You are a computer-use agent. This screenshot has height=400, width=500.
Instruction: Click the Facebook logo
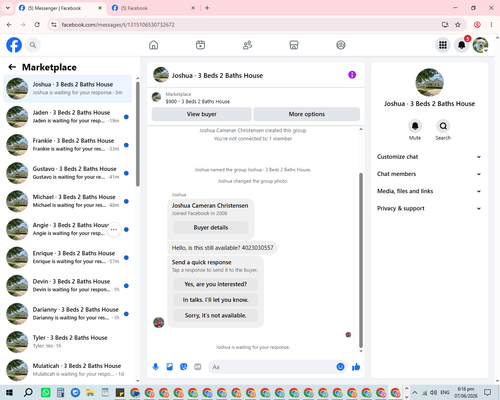coord(14,45)
